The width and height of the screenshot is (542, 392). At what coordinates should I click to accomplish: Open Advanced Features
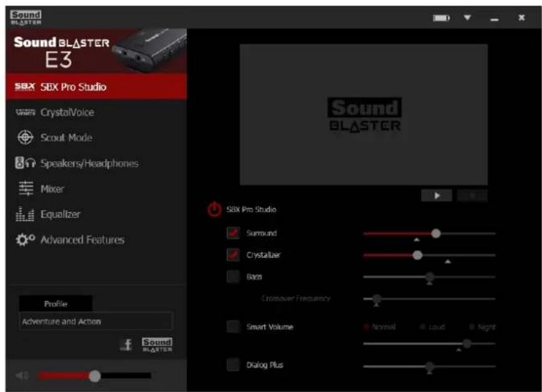[x=96, y=239]
